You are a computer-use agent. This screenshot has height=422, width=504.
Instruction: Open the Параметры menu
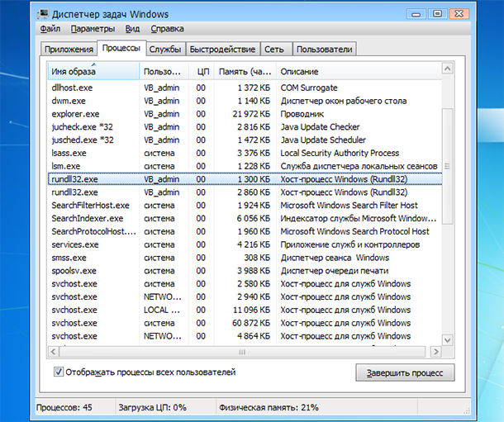click(93, 29)
